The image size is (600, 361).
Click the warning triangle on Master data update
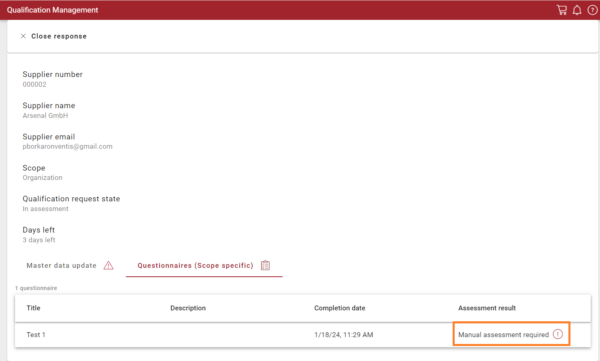point(108,265)
